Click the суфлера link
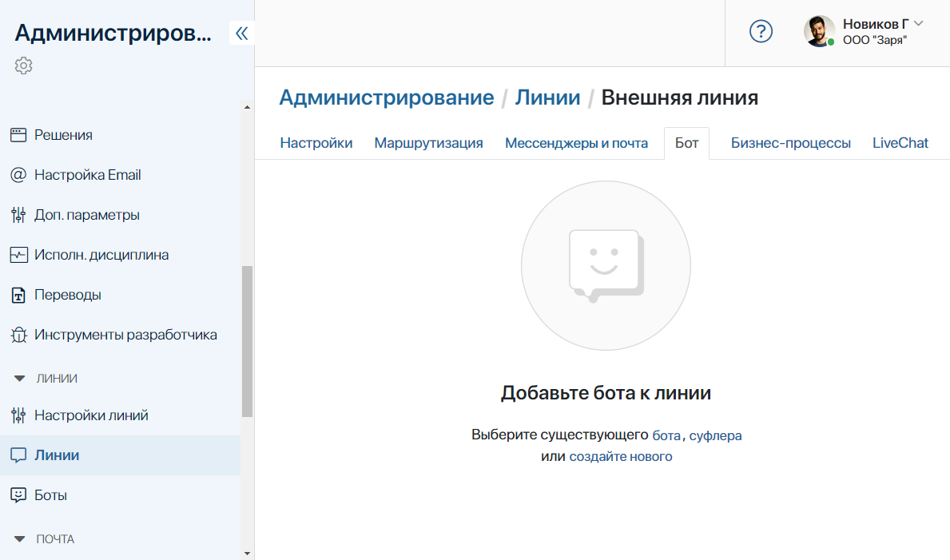The image size is (950, 560). (715, 435)
